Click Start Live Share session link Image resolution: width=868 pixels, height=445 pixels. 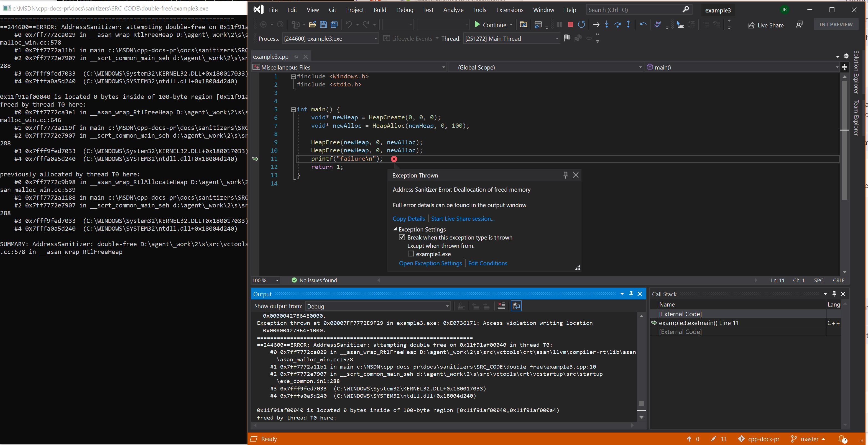coord(462,218)
